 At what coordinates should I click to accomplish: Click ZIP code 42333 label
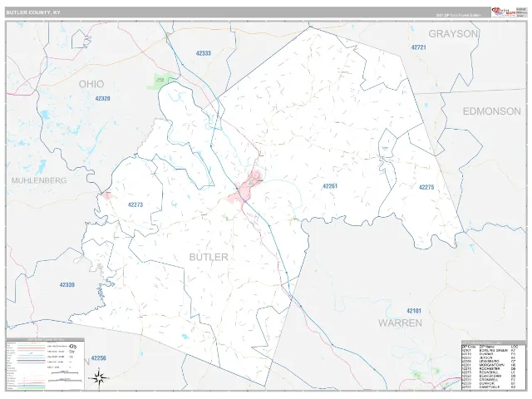pos(203,53)
